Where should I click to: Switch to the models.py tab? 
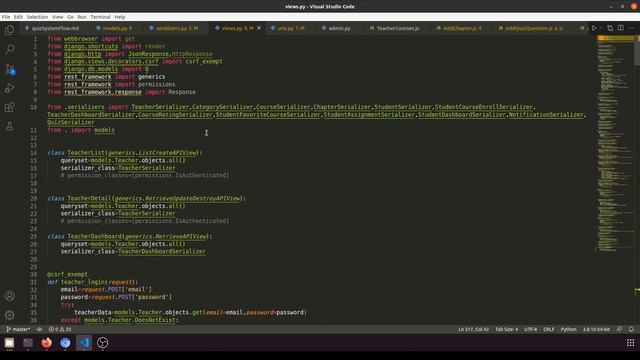[x=117, y=28]
